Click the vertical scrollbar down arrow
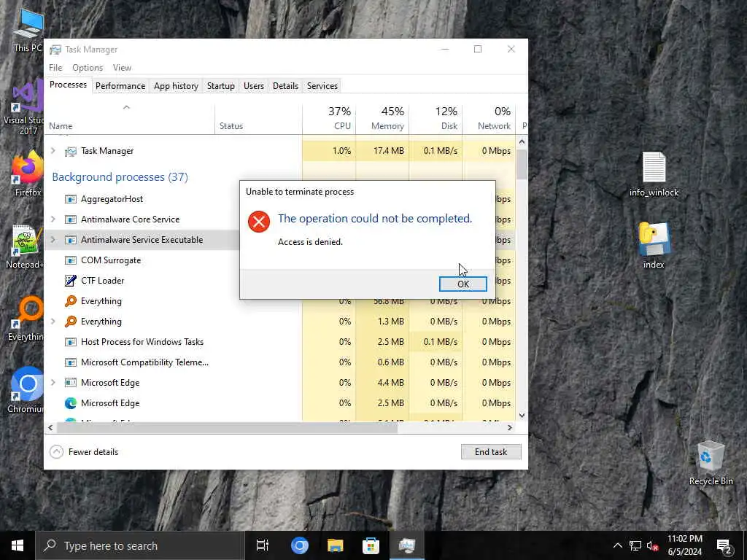This screenshot has width=747, height=560. point(522,415)
